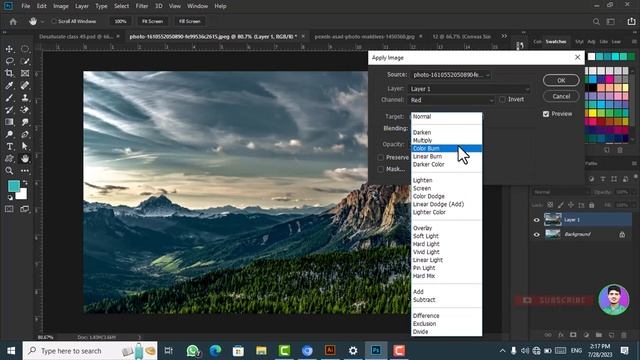Click the background white color swatch
This screenshot has height=360, width=640.
[x=22, y=194]
